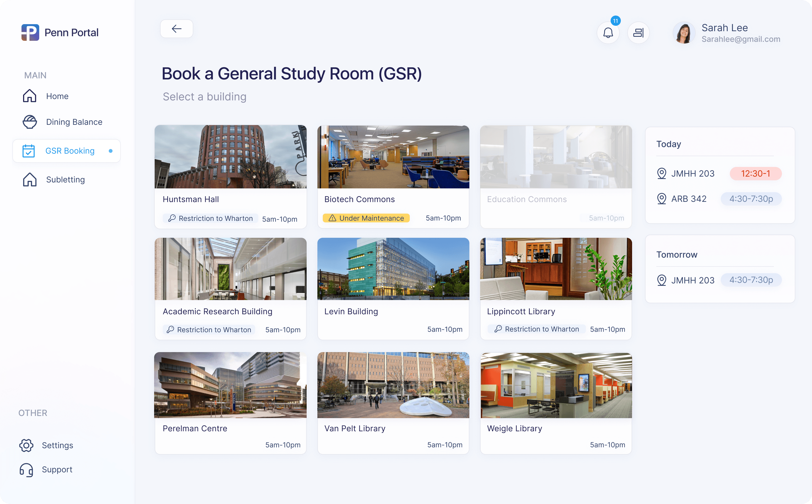Viewport: 812px width, 504px height.
Task: Click ARB 342 4:30-7:30p time badge
Action: point(751,199)
